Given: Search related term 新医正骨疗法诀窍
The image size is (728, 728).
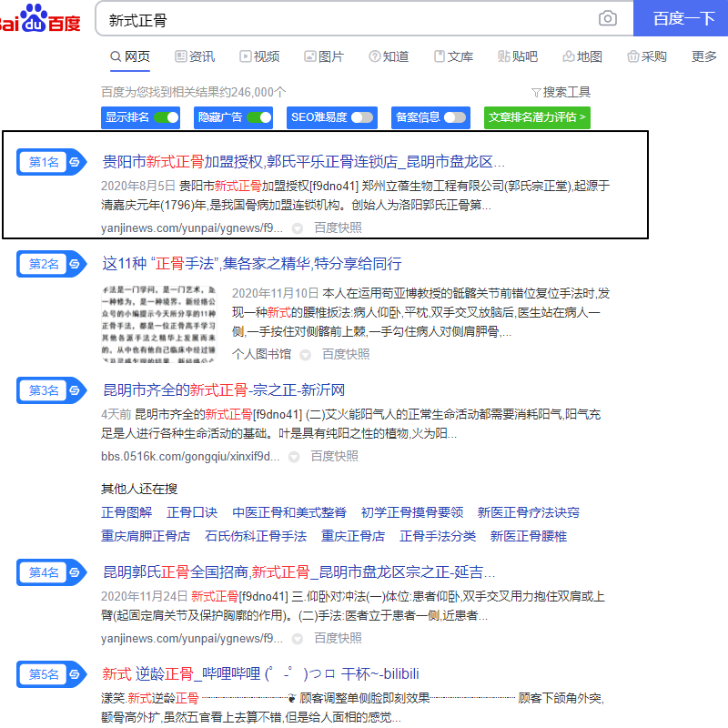Looking at the screenshot, I should point(529,512).
